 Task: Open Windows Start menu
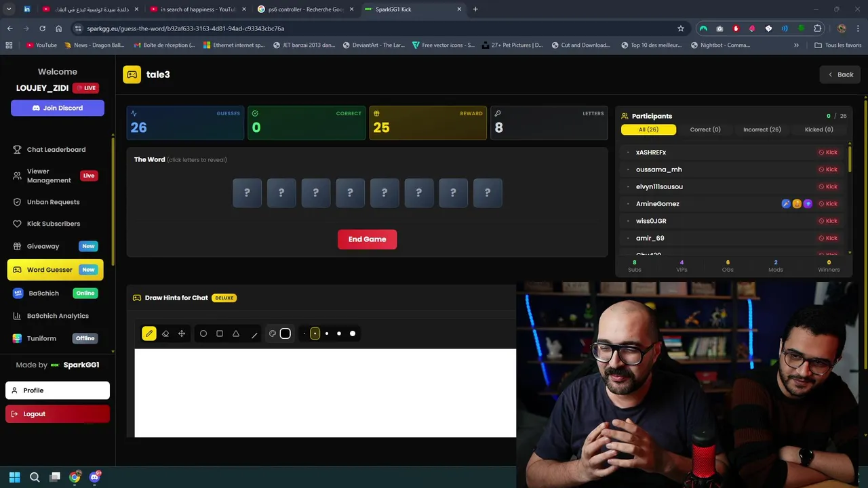pos(14,477)
